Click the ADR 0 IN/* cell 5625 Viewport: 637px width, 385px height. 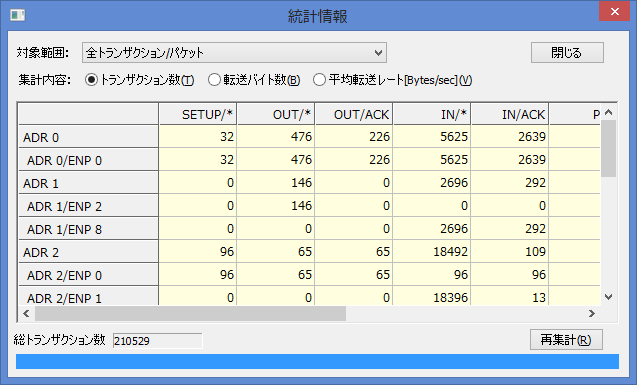click(x=432, y=136)
